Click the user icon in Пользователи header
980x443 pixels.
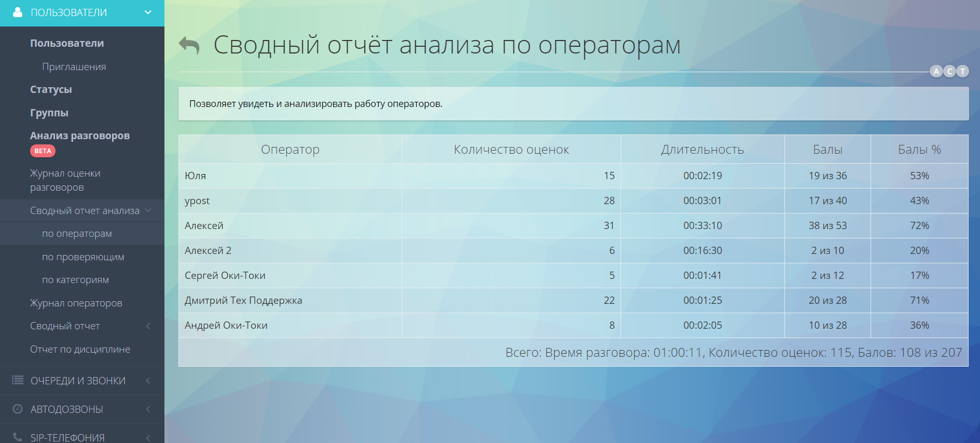coord(18,12)
